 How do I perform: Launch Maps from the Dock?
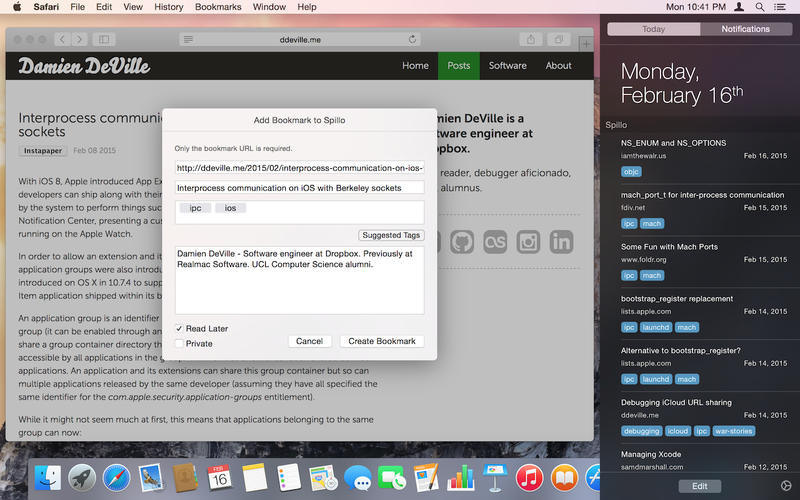tap(323, 479)
